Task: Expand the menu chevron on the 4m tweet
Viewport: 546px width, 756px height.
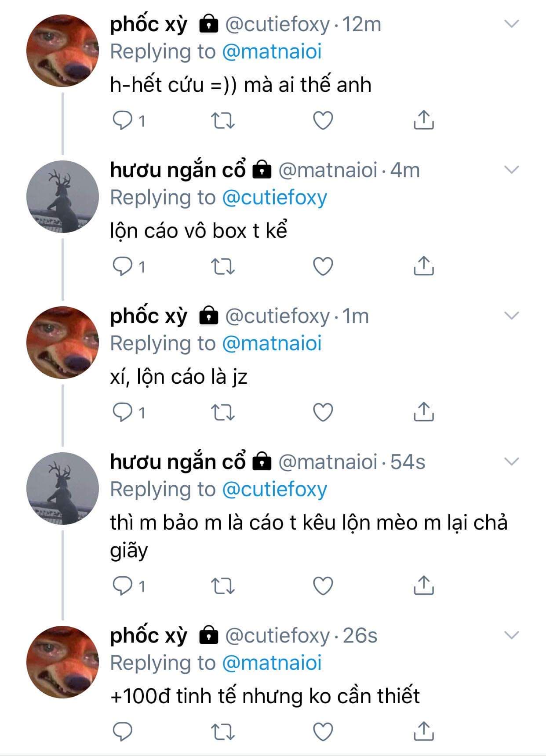Action: click(x=511, y=170)
